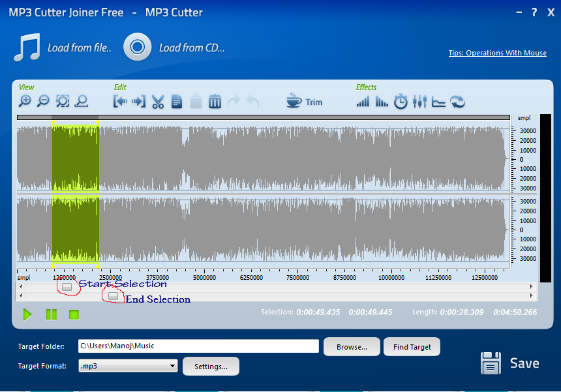The image size is (561, 392).
Task: Select the Zoom Out tool
Action: (x=44, y=101)
